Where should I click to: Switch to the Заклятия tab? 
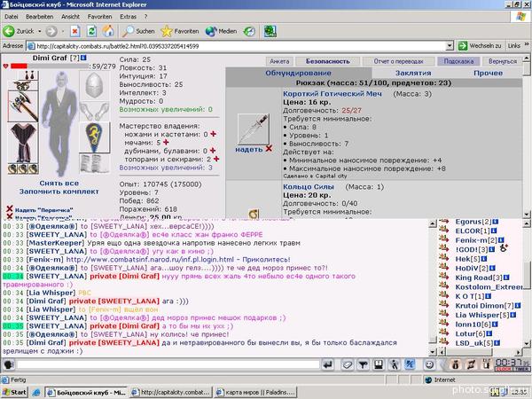[413, 73]
